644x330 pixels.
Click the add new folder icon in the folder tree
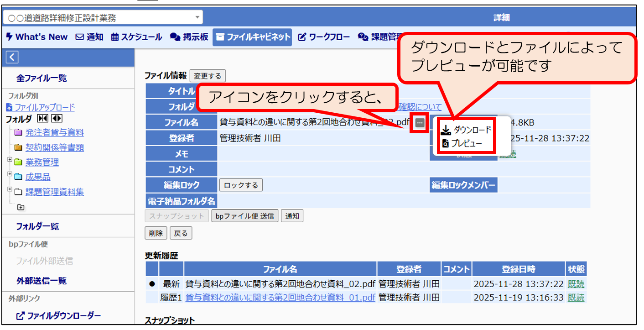coord(21,207)
